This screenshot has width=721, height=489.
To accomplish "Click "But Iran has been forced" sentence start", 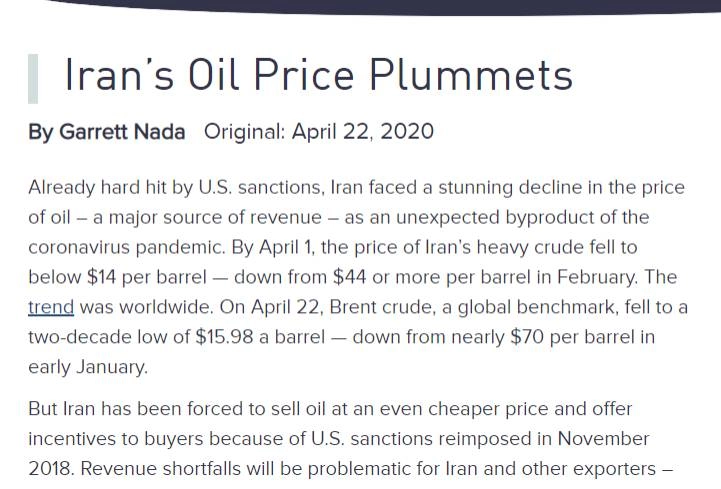I will (x=130, y=409).
